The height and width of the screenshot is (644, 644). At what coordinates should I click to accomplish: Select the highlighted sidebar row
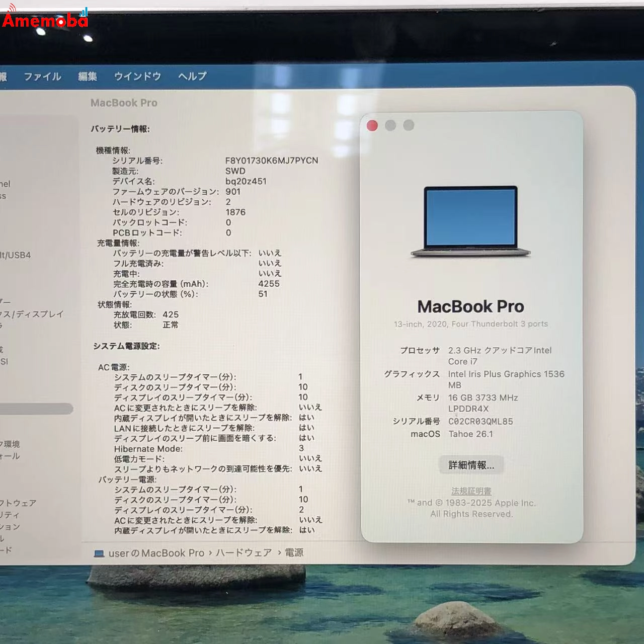point(36,409)
